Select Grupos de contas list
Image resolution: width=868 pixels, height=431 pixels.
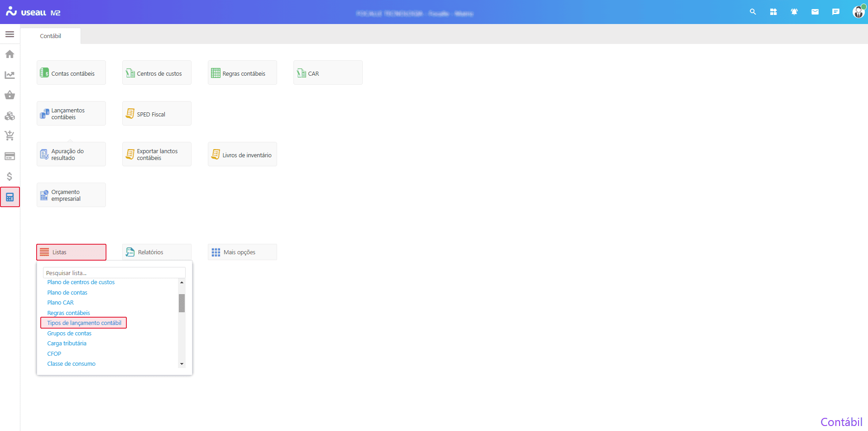coord(69,334)
